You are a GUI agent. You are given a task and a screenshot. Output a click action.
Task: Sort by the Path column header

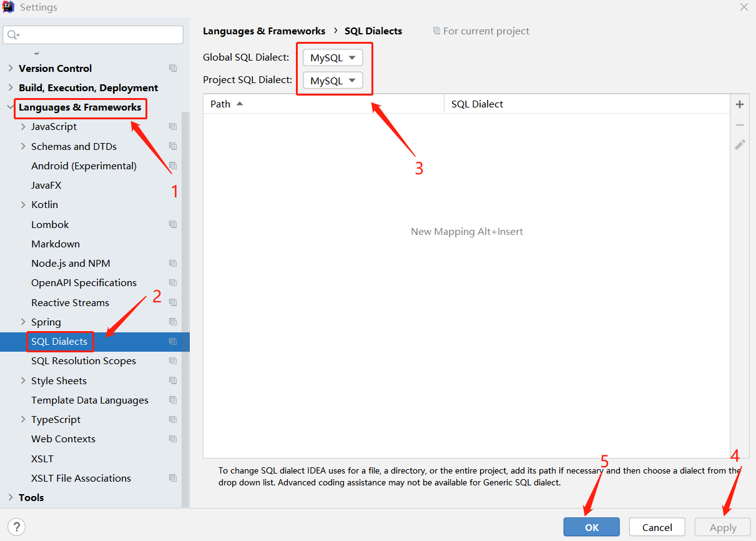(323, 104)
